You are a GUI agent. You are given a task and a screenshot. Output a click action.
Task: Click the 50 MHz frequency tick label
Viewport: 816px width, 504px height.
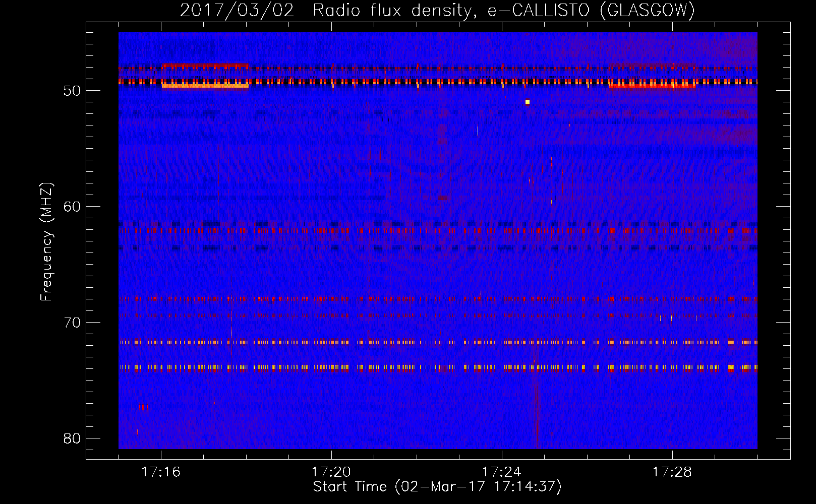tap(72, 91)
